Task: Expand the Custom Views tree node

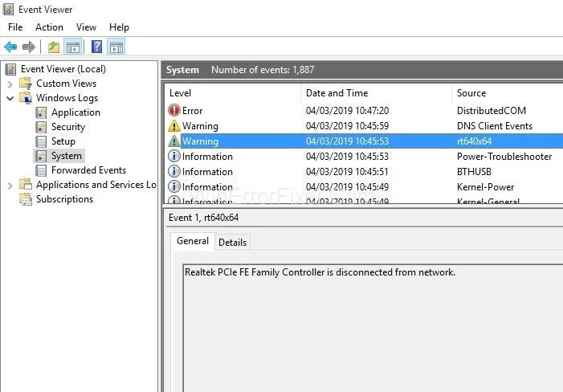Action: [x=10, y=84]
